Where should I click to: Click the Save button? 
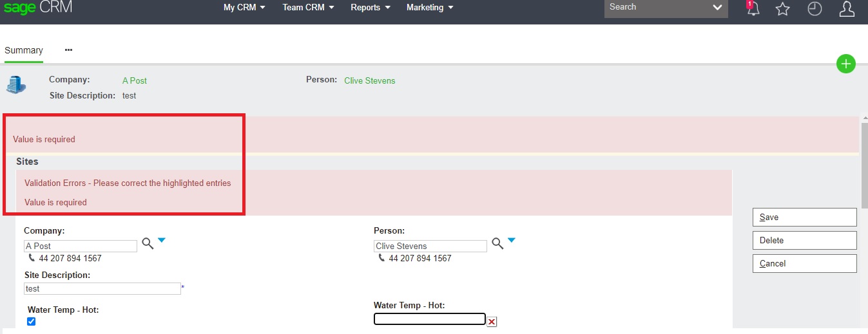tap(804, 217)
